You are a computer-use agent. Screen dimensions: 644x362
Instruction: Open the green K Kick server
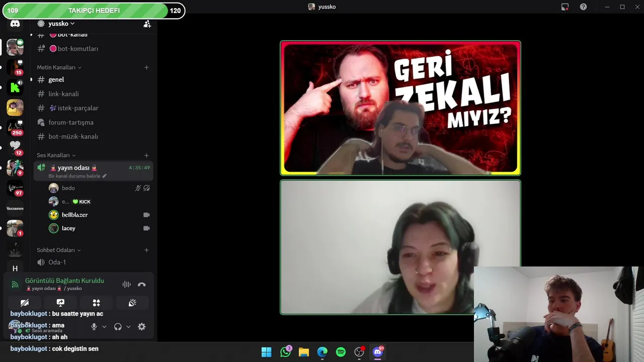pos(15,87)
